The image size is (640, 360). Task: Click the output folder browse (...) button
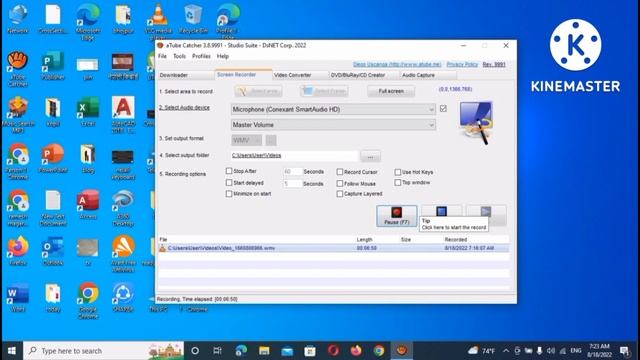(370, 156)
